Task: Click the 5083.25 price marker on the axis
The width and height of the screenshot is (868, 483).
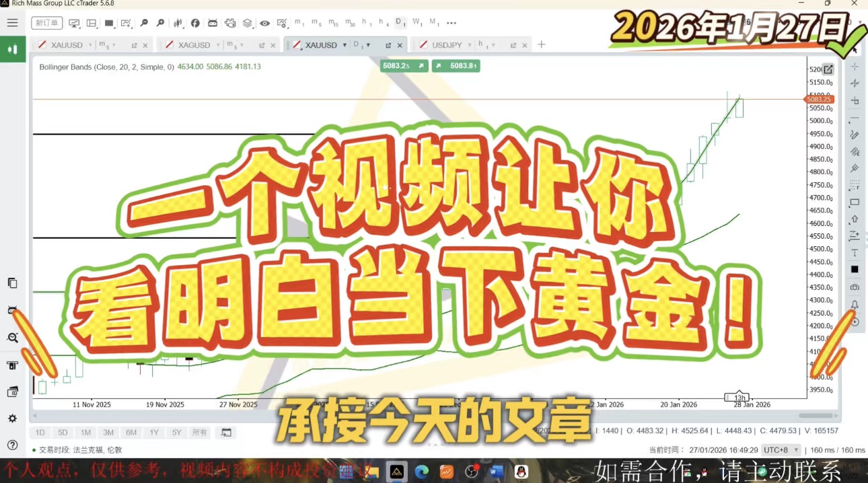Action: point(819,100)
